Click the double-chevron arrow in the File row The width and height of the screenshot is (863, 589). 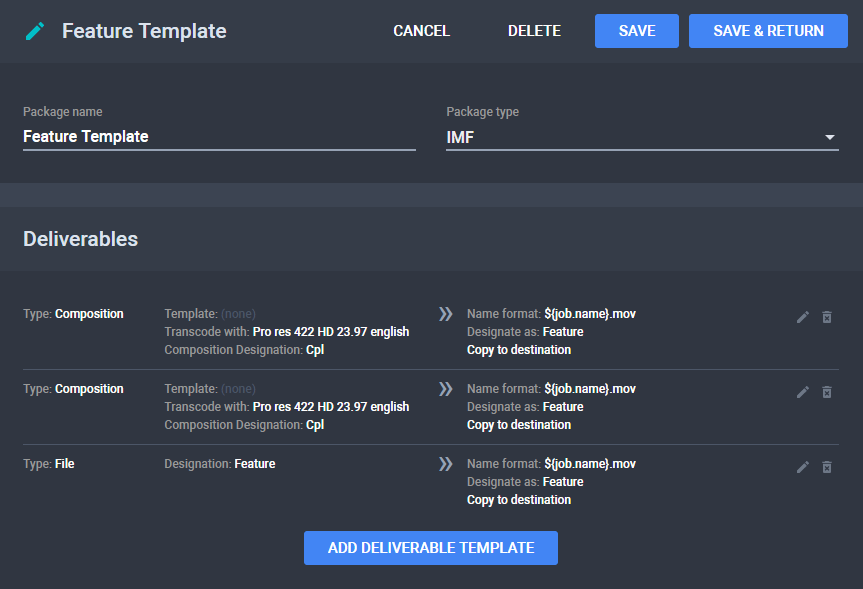coord(445,464)
